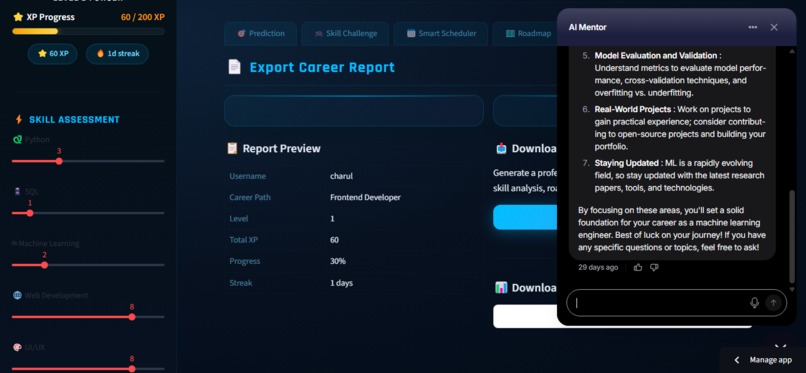This screenshot has height=373, width=806.
Task: Click the 'Model Evaluation and Validation' heading
Action: coord(655,55)
